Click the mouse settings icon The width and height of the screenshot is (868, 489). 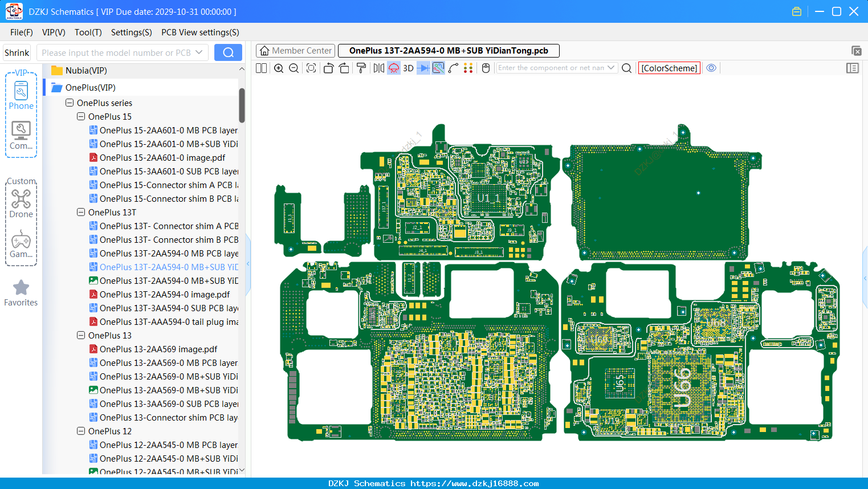pos(486,68)
